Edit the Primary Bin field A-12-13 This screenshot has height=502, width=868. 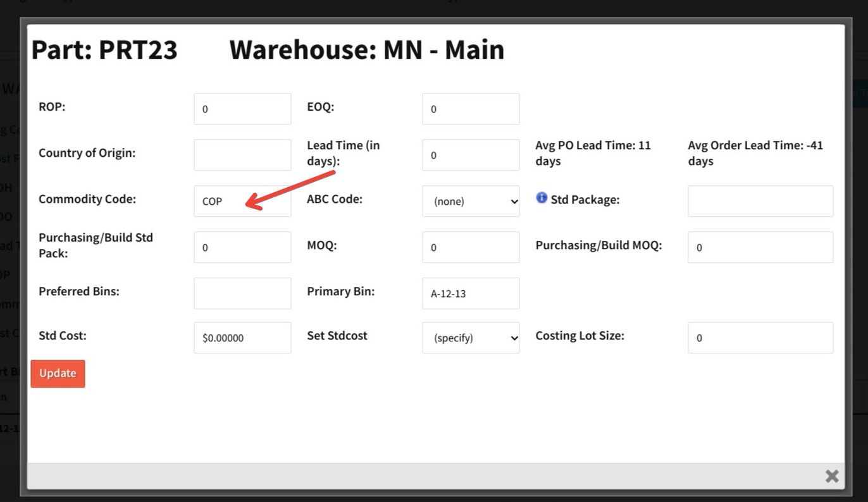(471, 293)
